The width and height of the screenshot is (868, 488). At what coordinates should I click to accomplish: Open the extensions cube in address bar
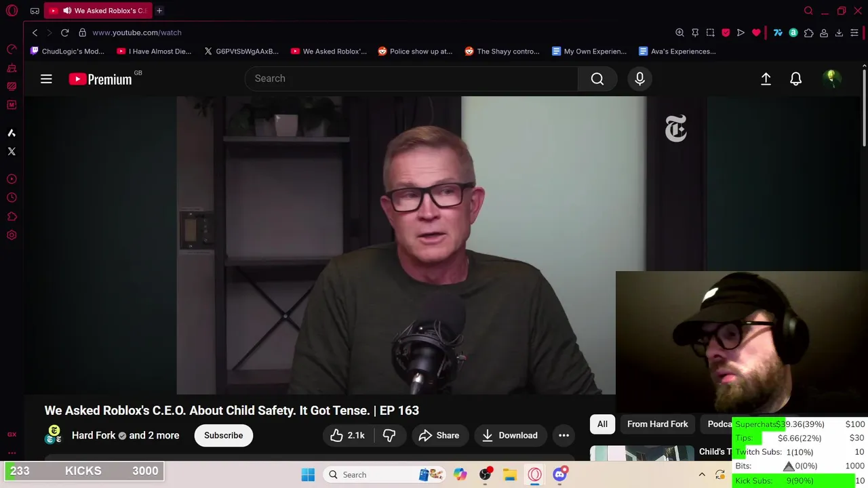tap(808, 33)
